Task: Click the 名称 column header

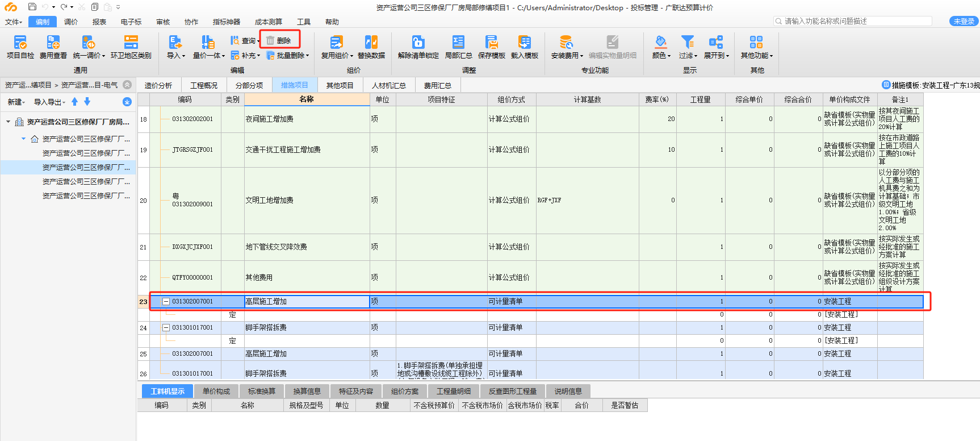Action: point(307,99)
